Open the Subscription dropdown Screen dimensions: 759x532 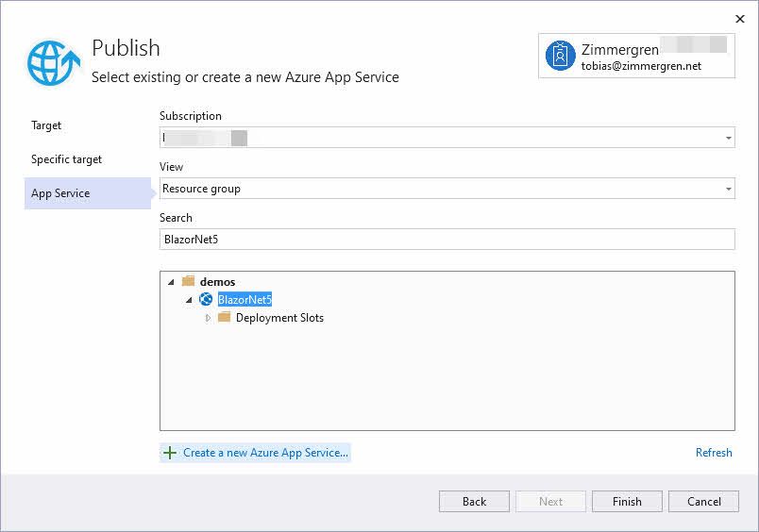click(728, 139)
